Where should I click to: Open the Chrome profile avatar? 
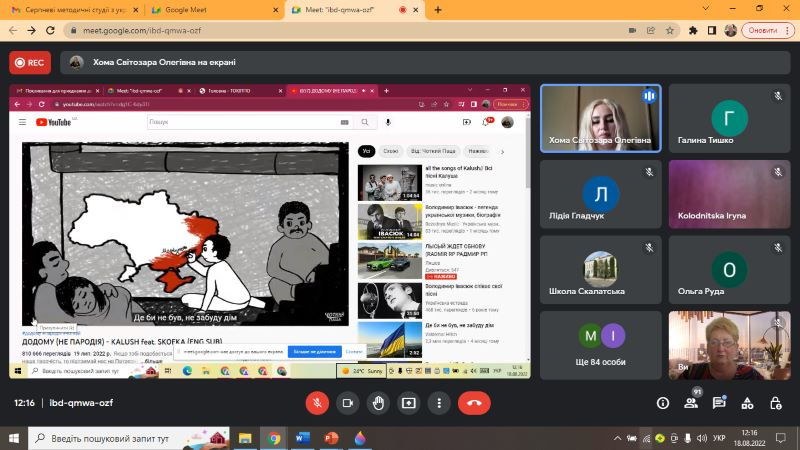[x=730, y=31]
